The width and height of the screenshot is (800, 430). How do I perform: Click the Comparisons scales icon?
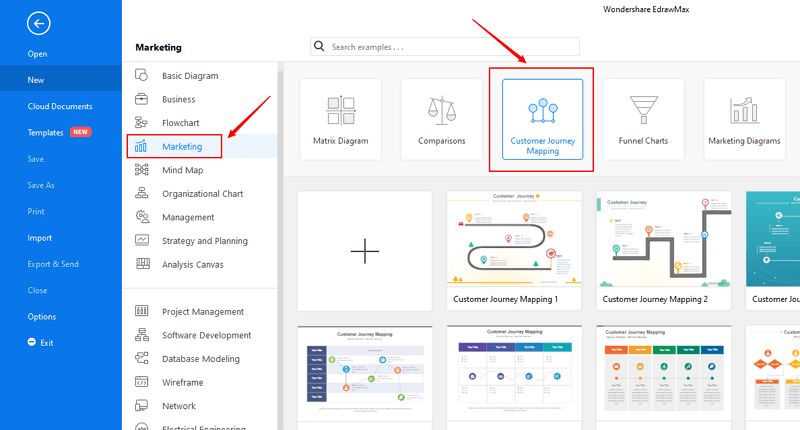[x=442, y=110]
